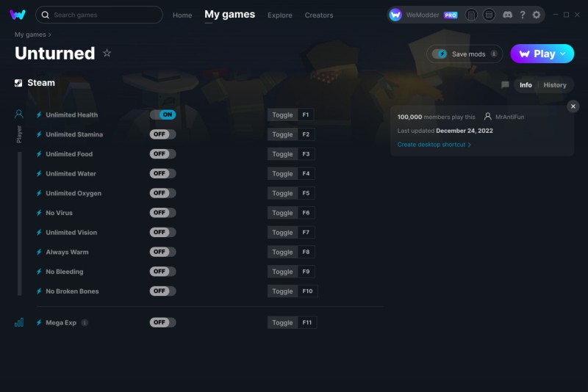Open the F3 hotkey selector for Unlimited Food
This screenshot has height=392, width=588.
point(306,154)
